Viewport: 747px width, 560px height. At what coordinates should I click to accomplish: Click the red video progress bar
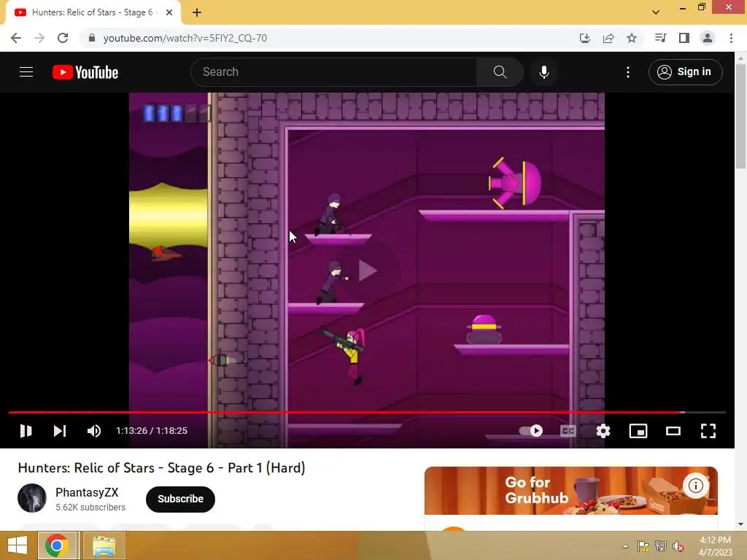367,413
